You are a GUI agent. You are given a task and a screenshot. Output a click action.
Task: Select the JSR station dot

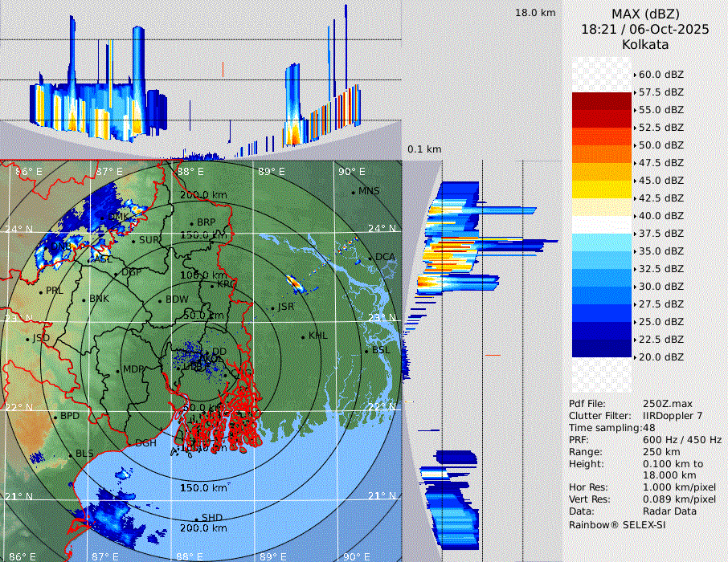click(x=272, y=308)
